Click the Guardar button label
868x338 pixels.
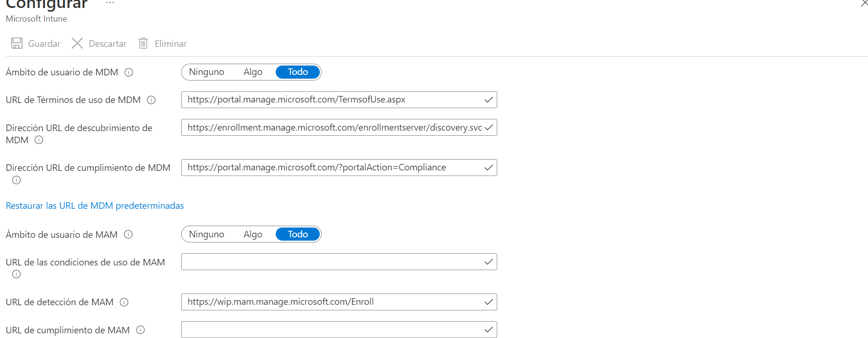44,44
